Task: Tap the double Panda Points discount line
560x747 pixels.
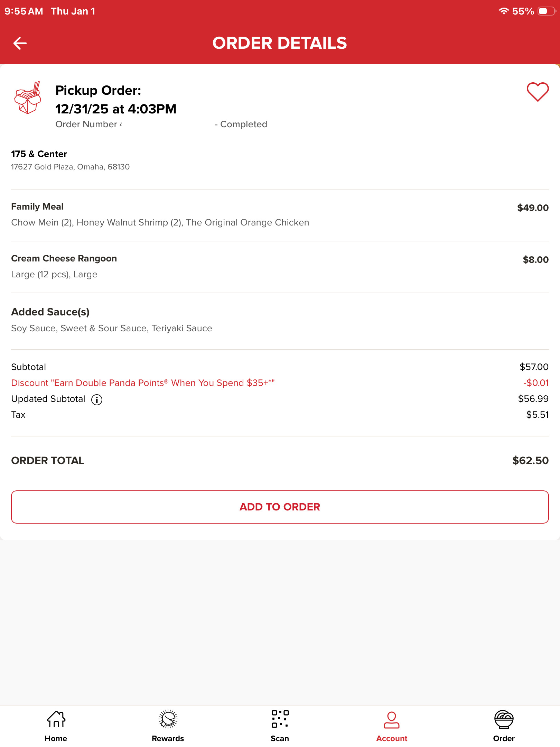Action: (x=143, y=383)
